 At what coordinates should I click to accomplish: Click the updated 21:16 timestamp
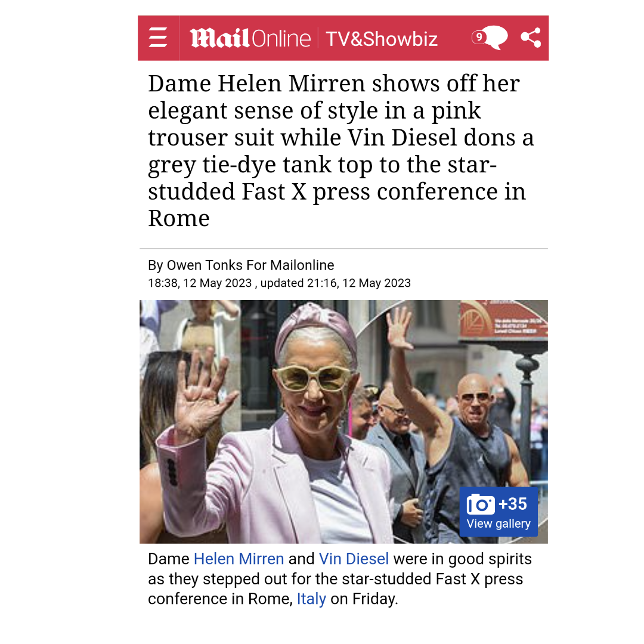coord(336,283)
